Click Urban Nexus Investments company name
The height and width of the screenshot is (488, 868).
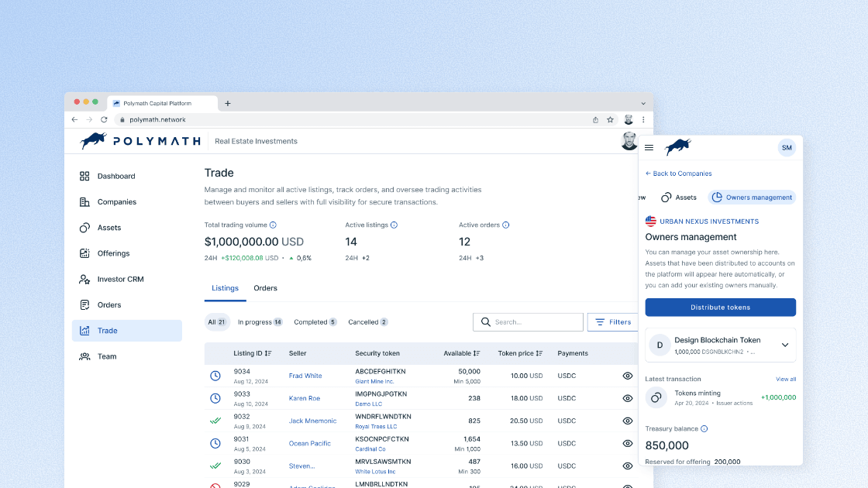point(709,222)
